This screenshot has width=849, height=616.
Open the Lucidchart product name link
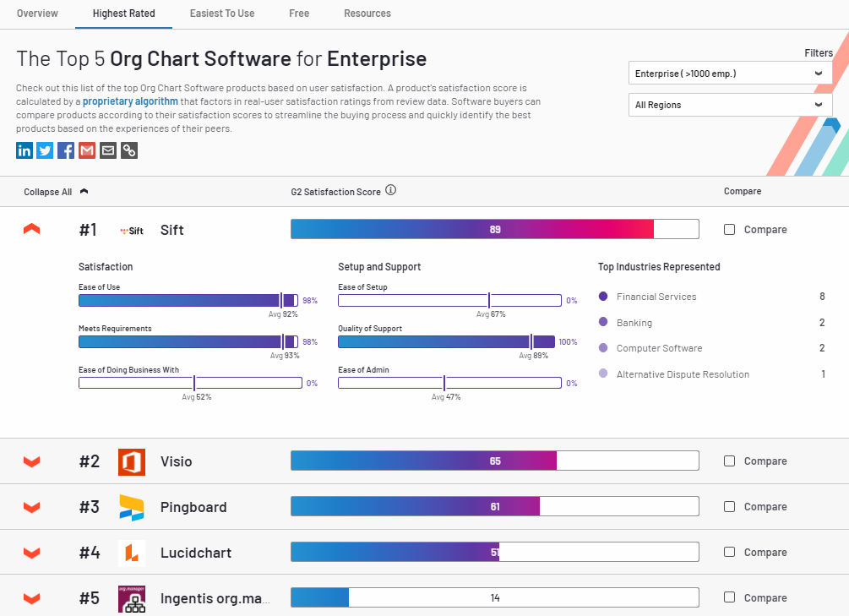pos(196,553)
